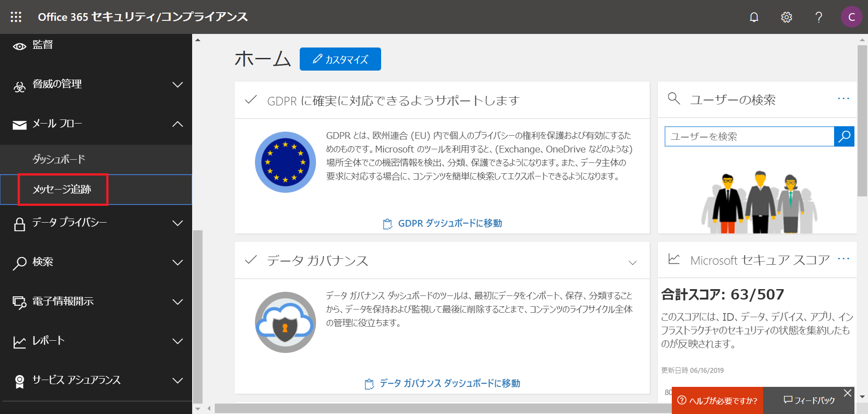Click the ユーザーを検索 input field

coord(749,136)
